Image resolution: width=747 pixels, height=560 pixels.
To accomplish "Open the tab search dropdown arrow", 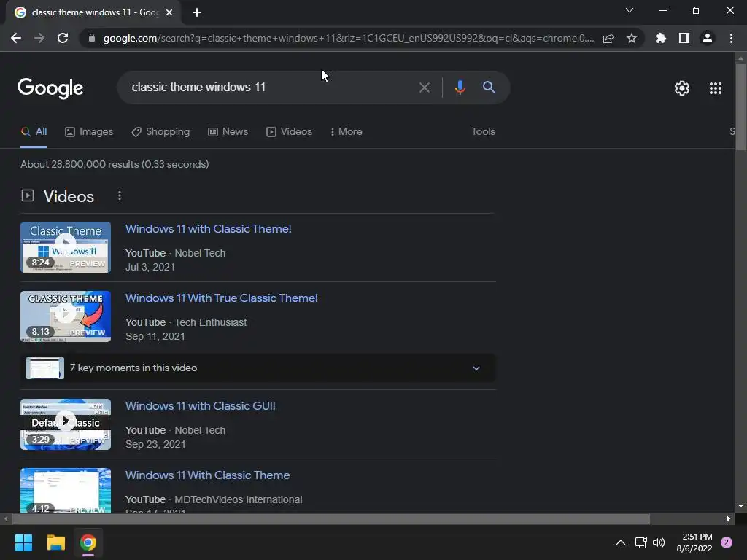I will point(630,10).
